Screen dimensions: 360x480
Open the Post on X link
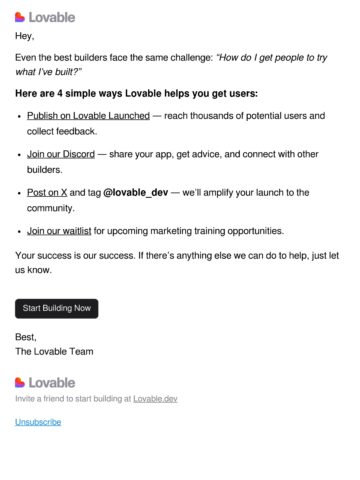(47, 192)
